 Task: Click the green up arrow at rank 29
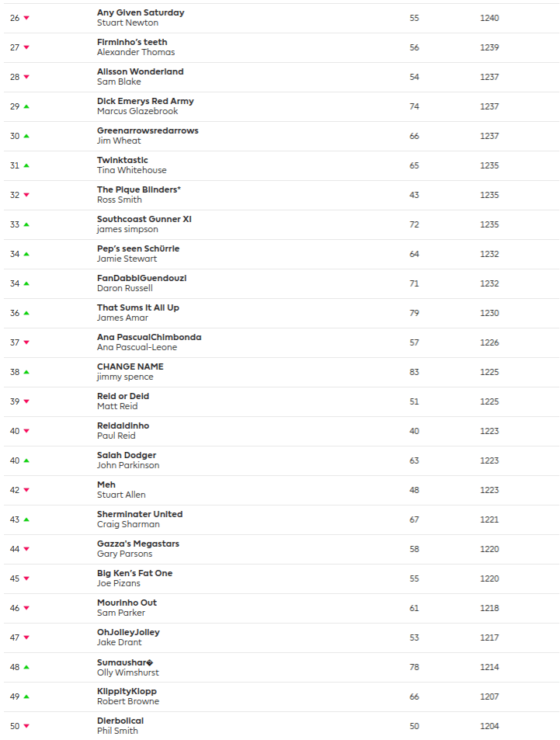click(26, 106)
